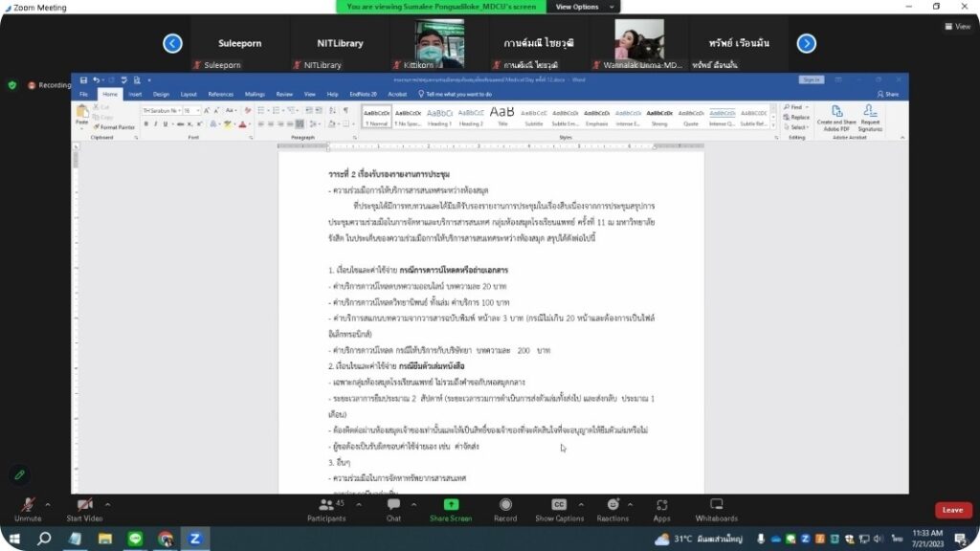
Task: Open the Zoom Chat panel
Action: point(393,504)
